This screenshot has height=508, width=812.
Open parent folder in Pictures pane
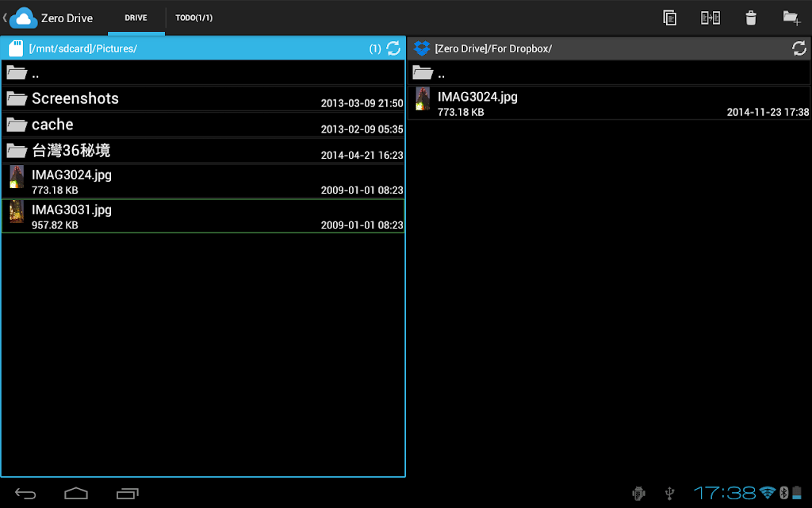pyautogui.click(x=203, y=72)
